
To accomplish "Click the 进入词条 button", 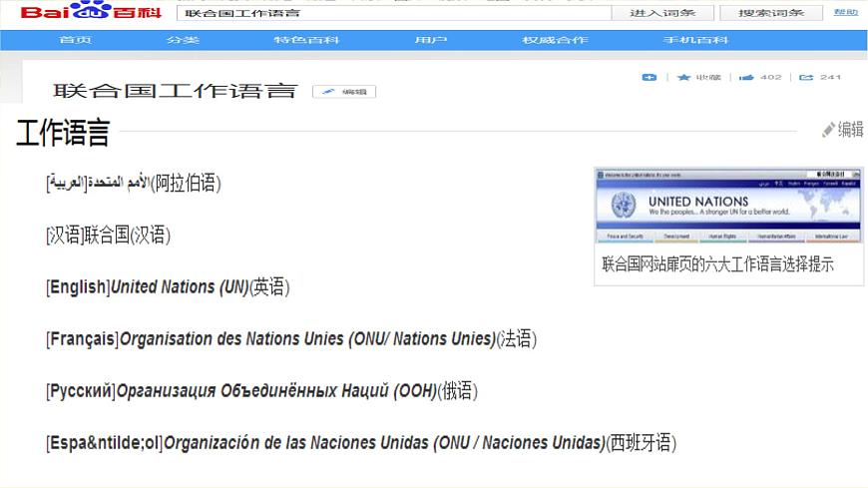I will coord(662,13).
